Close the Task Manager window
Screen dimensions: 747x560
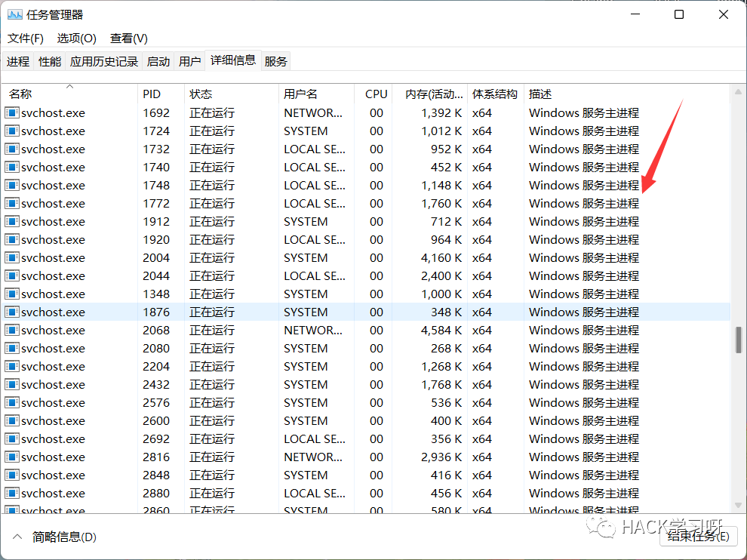pos(723,15)
